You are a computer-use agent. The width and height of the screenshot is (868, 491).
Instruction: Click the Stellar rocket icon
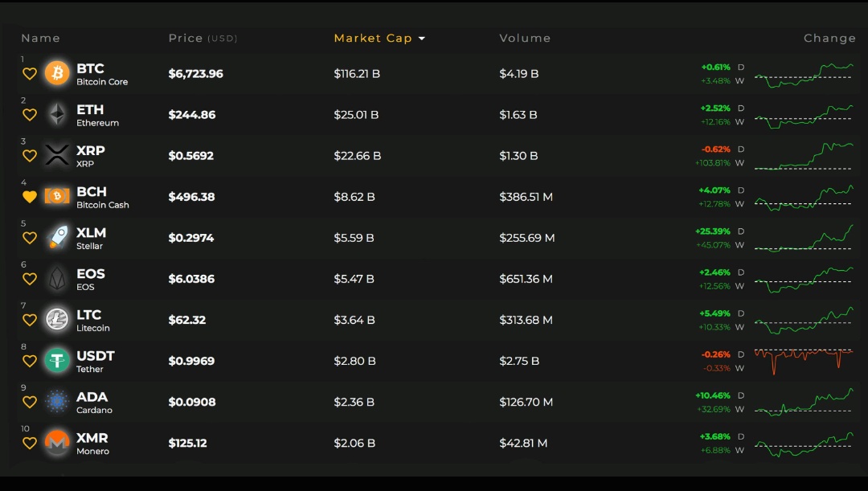pos(57,238)
